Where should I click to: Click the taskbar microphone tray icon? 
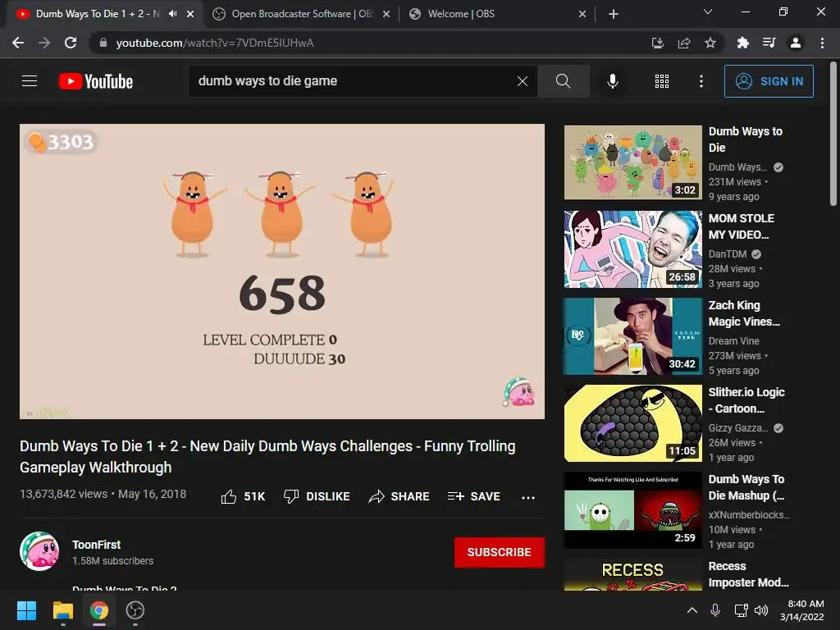(x=715, y=610)
